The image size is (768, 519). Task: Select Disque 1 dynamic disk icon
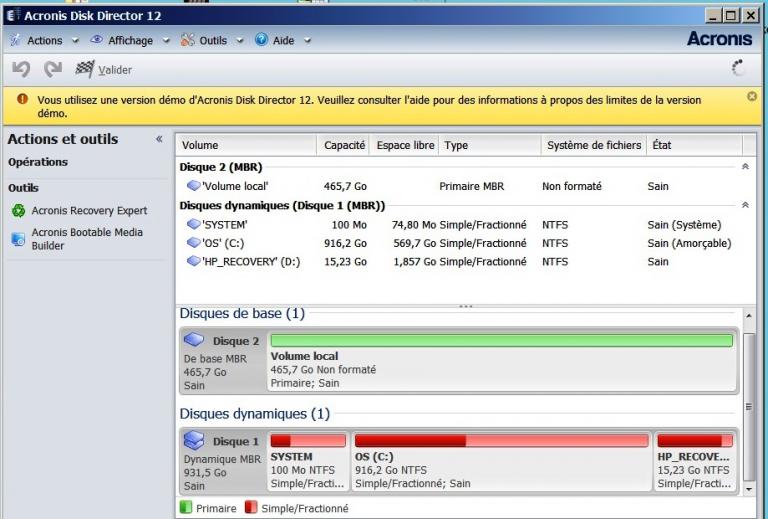196,441
